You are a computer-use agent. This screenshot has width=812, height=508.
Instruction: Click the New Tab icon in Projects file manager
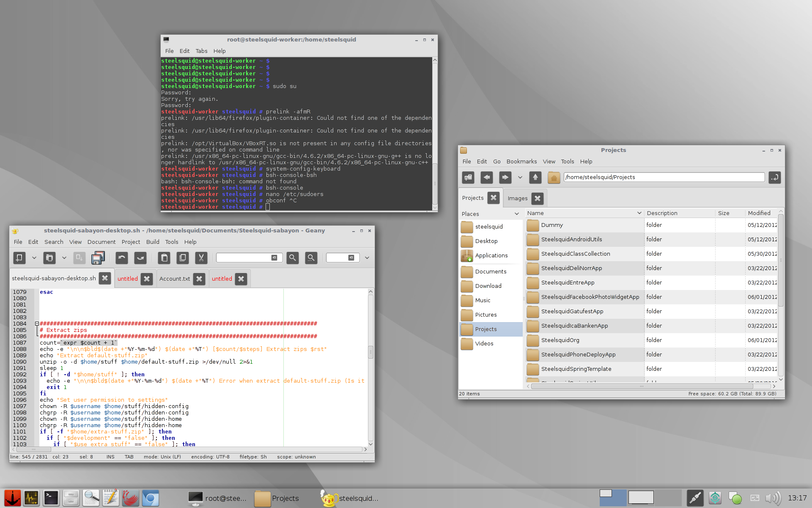tap(468, 177)
